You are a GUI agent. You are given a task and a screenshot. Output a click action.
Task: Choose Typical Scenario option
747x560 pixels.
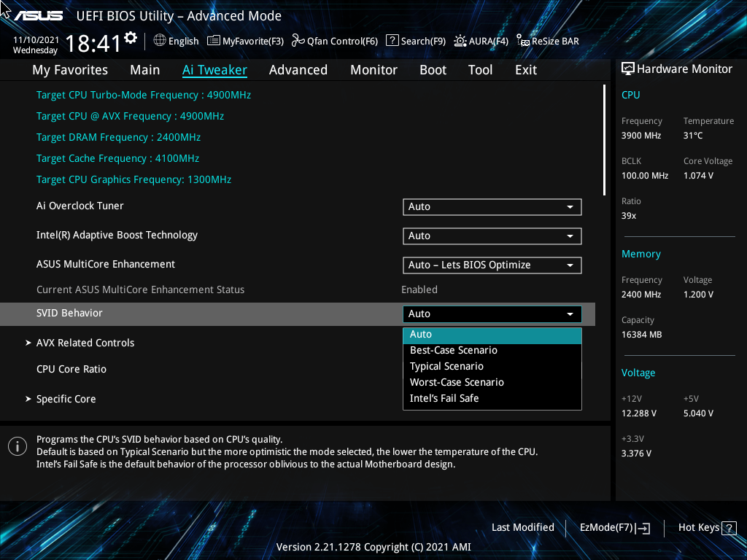point(492,367)
